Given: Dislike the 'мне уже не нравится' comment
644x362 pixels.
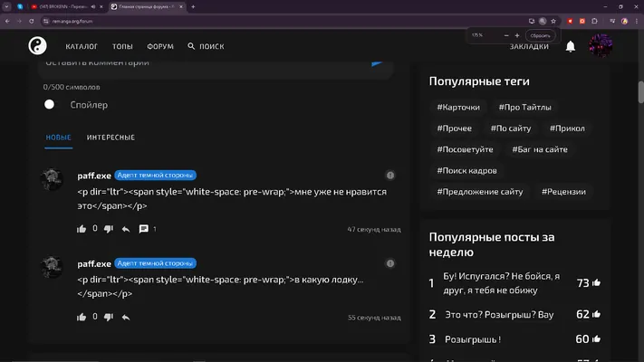Looking at the screenshot, I should click(109, 229).
